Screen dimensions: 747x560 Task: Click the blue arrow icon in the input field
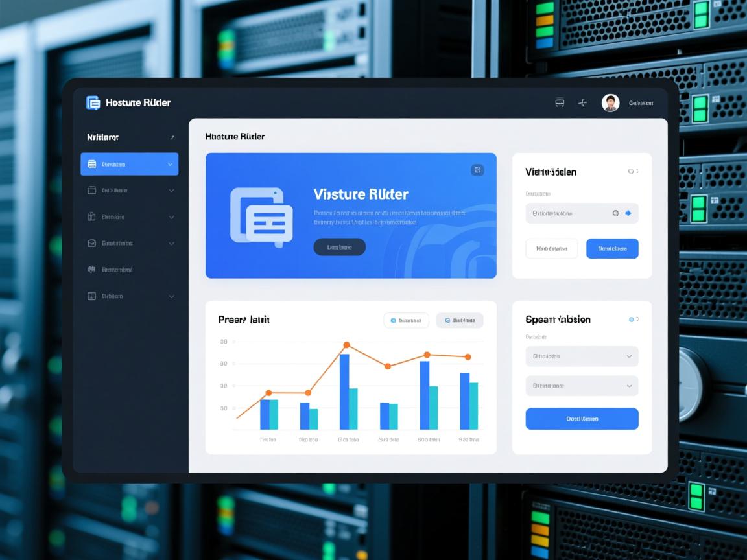(628, 213)
